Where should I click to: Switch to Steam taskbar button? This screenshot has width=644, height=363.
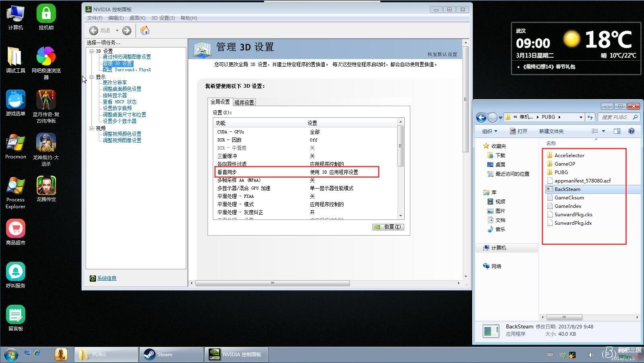point(171,355)
